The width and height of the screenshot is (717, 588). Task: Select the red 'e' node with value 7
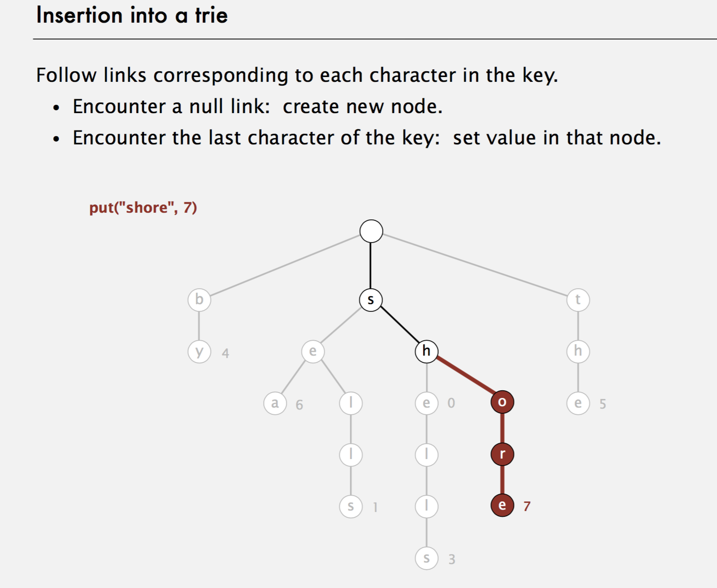coord(502,505)
